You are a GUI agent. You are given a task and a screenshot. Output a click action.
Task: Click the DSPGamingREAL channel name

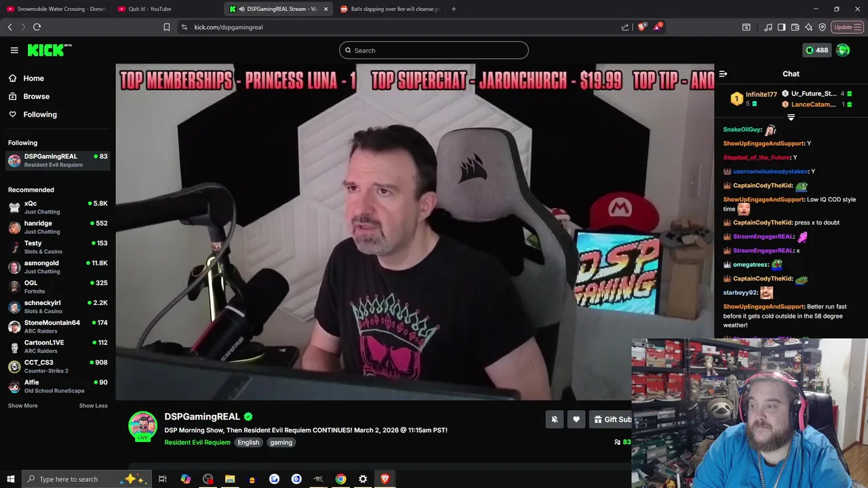pyautogui.click(x=202, y=417)
